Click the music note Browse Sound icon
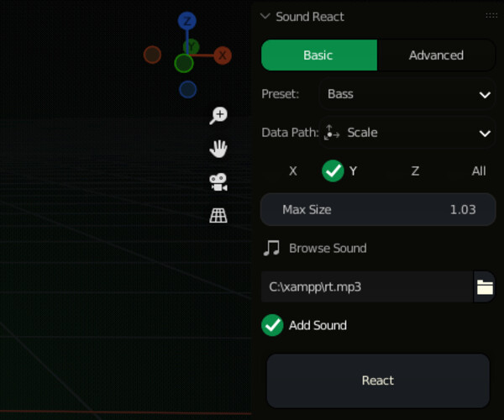Viewport: 504px width, 420px height. click(271, 248)
